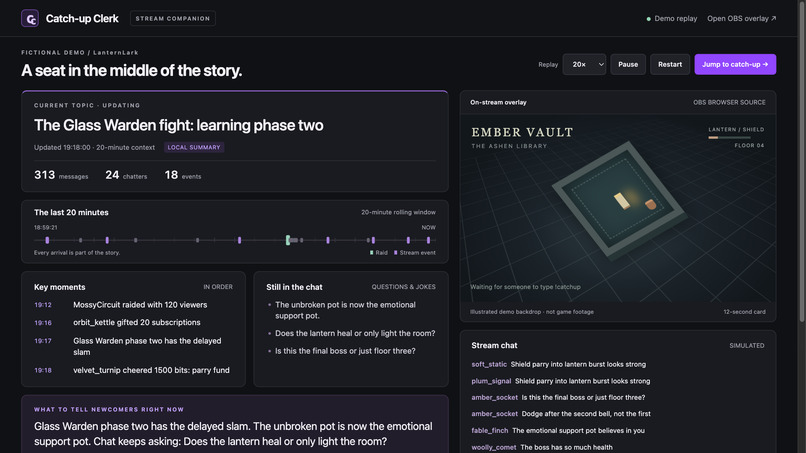Click the Ember Vault overlay preview
806x453 pixels.
click(x=618, y=208)
